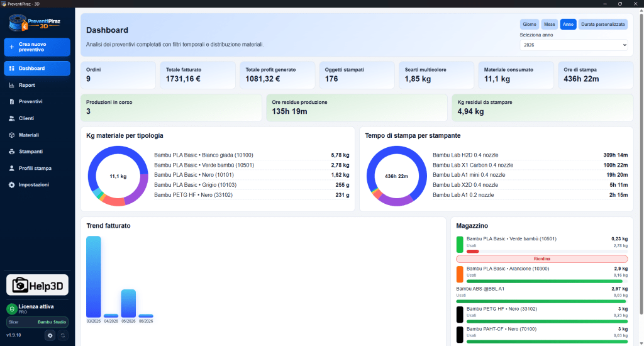Click the Slicer Bambu Studio selector
644x346 pixels.
pos(37,322)
